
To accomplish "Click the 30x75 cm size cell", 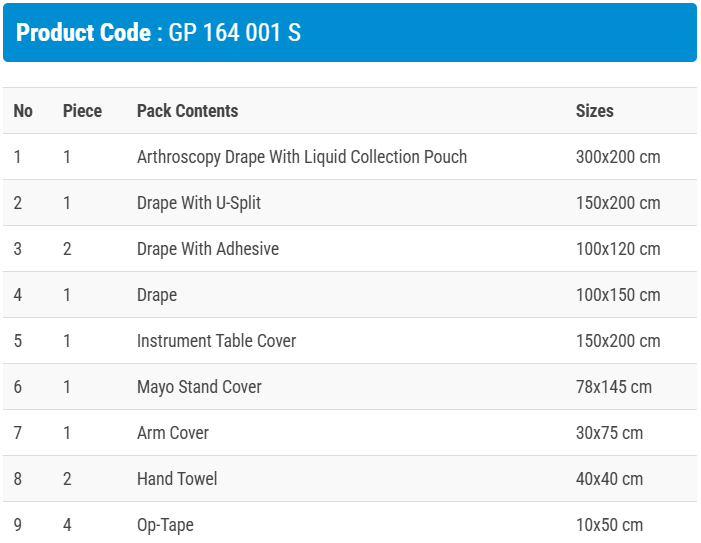I will tap(609, 433).
